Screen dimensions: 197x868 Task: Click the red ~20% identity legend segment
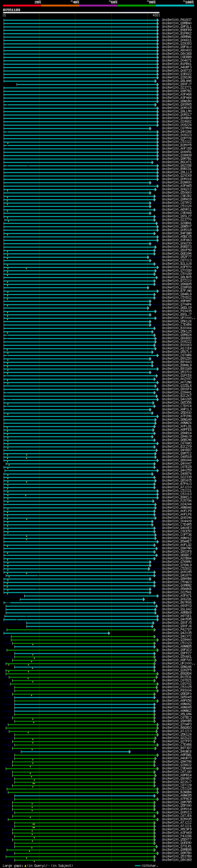pos(22,6)
